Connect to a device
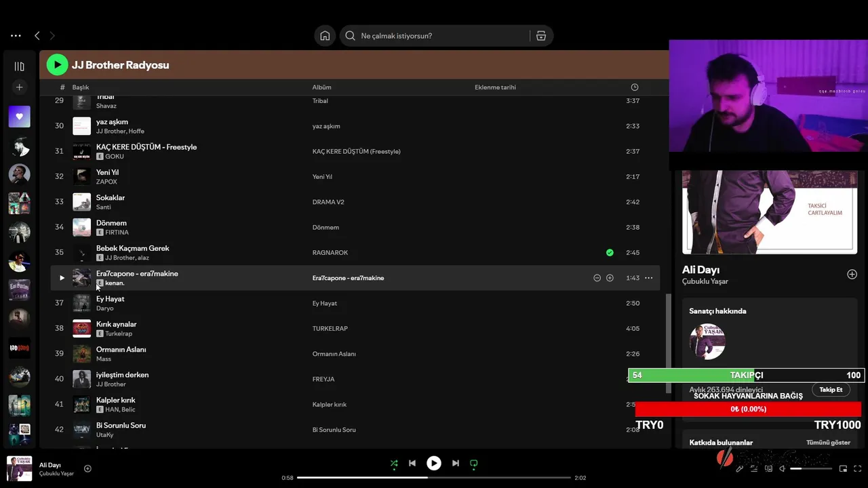The height and width of the screenshot is (488, 868). [769, 468]
